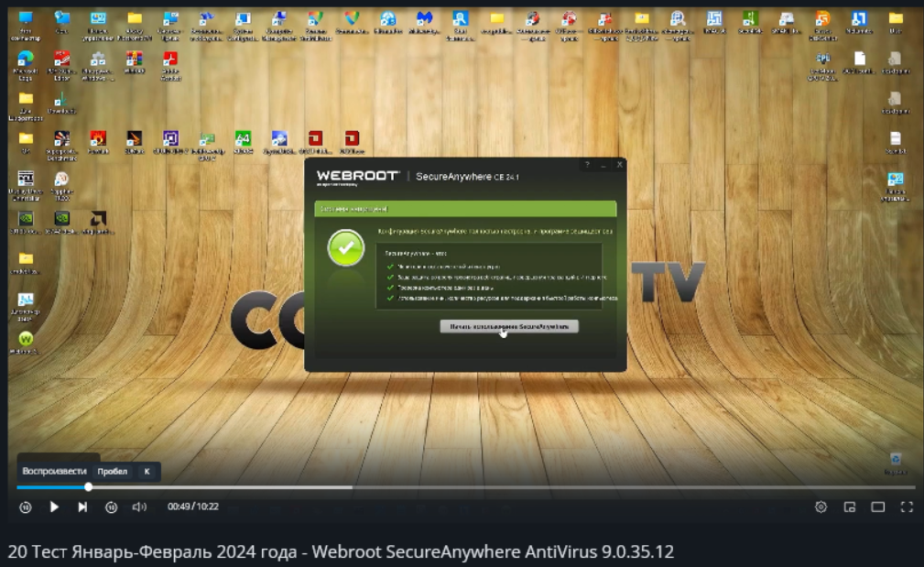The width and height of the screenshot is (924, 567).
Task: Toggle the wide theater mode
Action: (878, 507)
